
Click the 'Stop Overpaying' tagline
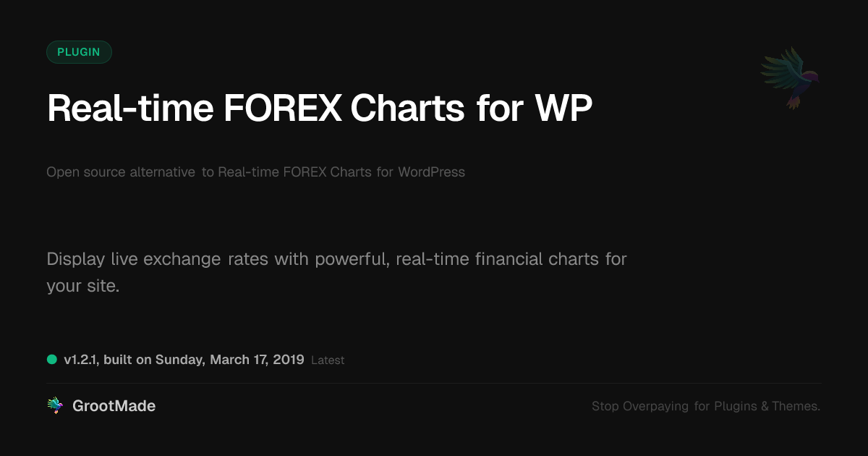[x=639, y=407]
